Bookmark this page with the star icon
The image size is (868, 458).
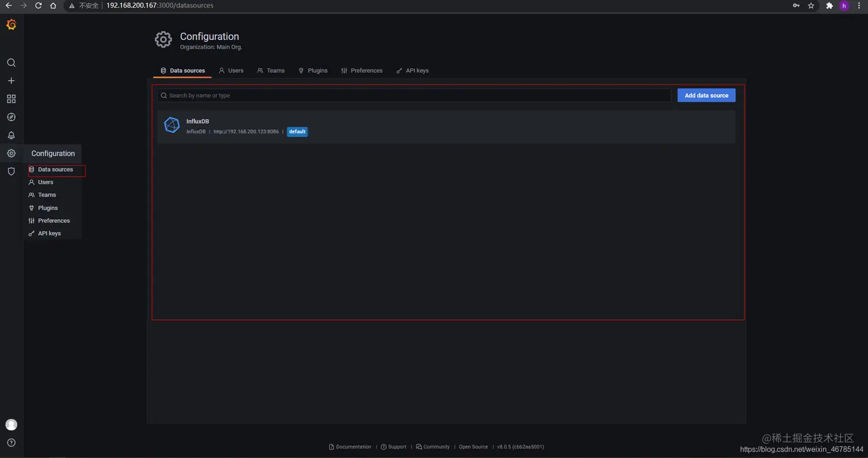(811, 6)
